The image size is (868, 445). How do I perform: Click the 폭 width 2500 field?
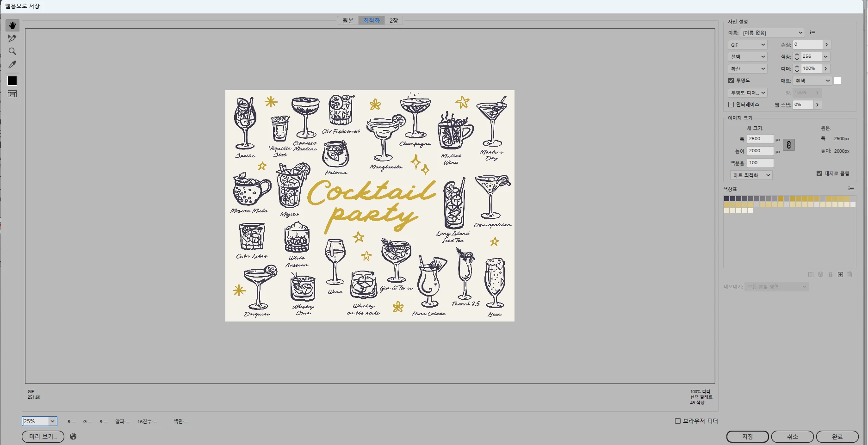point(760,139)
